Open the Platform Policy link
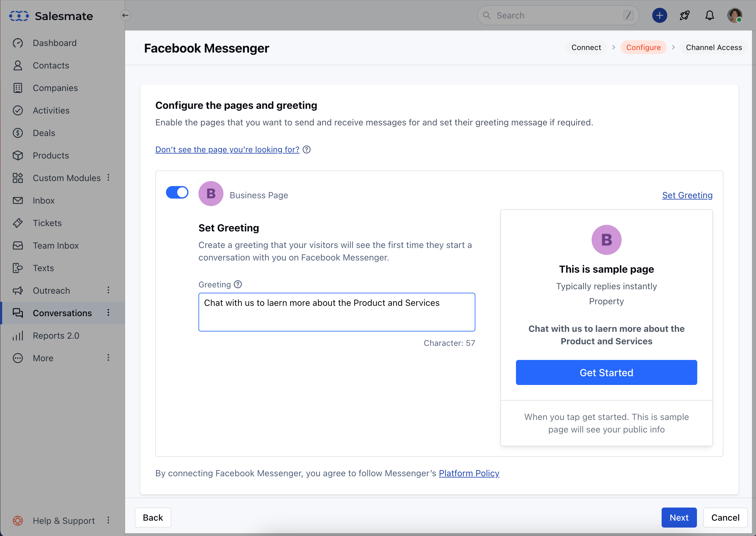 point(469,473)
